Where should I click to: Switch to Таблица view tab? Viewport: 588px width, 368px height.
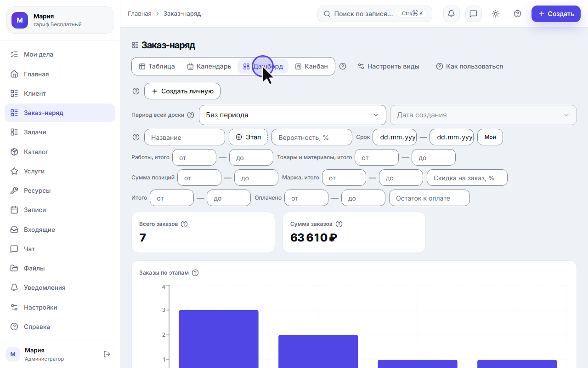click(x=157, y=66)
